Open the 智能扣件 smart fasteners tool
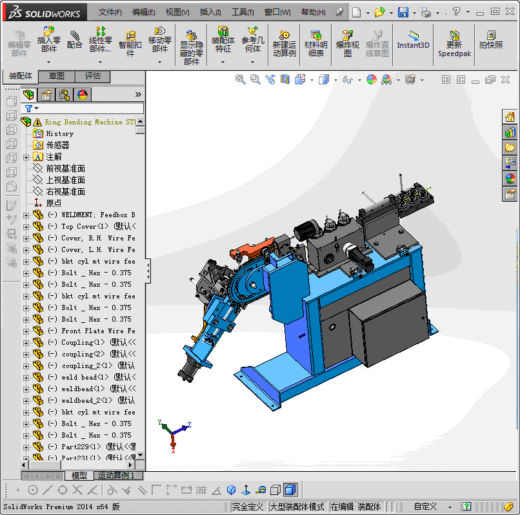Screen dimensions: 520x515 click(130, 44)
